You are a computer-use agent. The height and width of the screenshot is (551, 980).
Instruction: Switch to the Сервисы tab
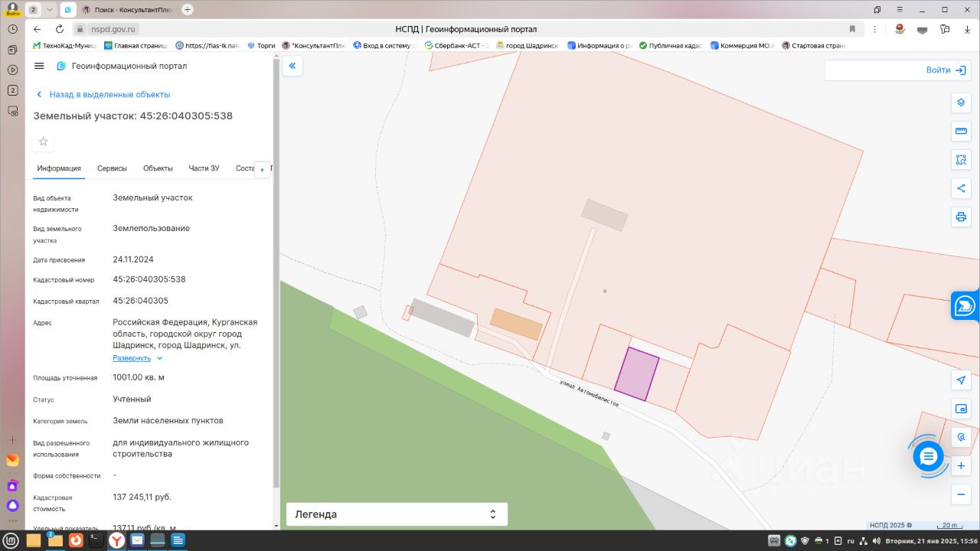click(x=112, y=168)
